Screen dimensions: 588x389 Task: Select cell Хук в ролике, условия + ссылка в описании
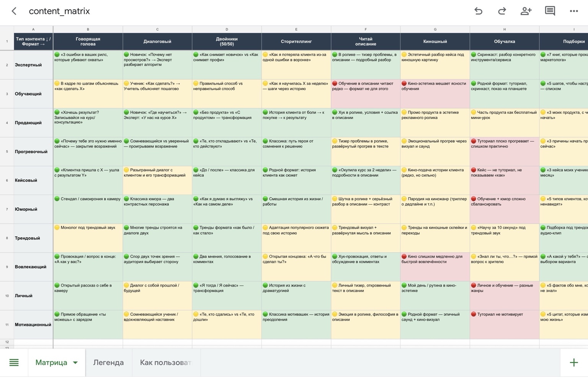click(366, 123)
